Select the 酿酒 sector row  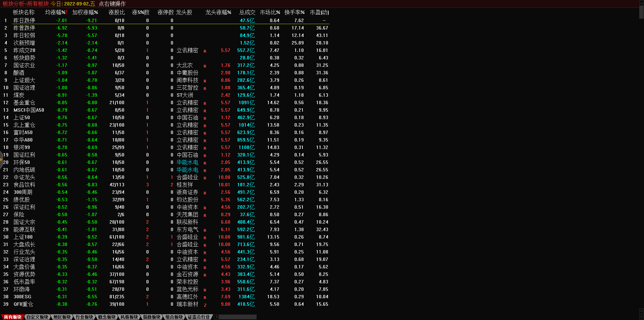coord(19,73)
